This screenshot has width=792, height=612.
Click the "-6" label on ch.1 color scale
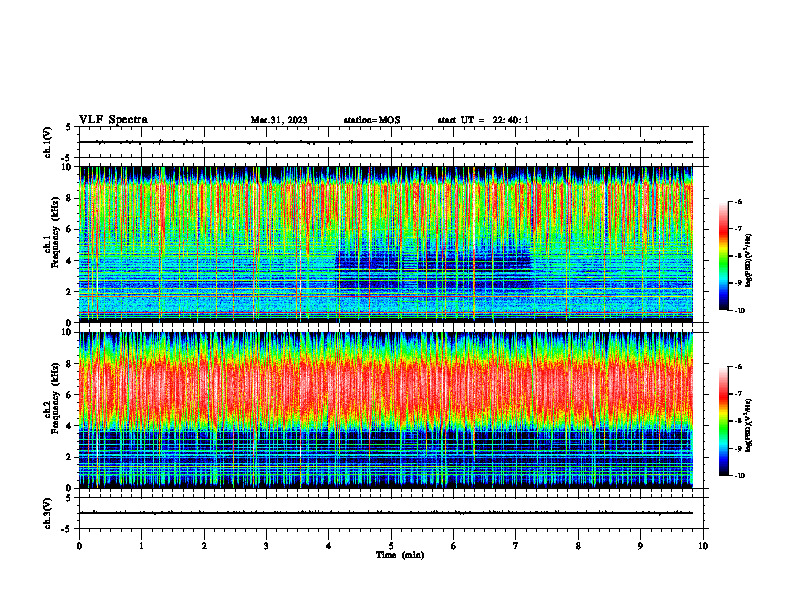pyautogui.click(x=738, y=201)
